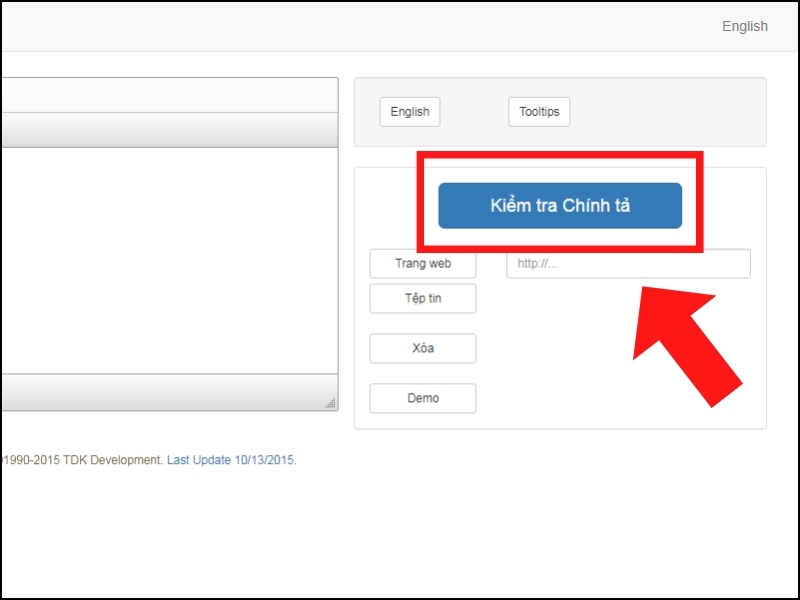
Task: Click the white header row atop the text box
Action: (169, 95)
